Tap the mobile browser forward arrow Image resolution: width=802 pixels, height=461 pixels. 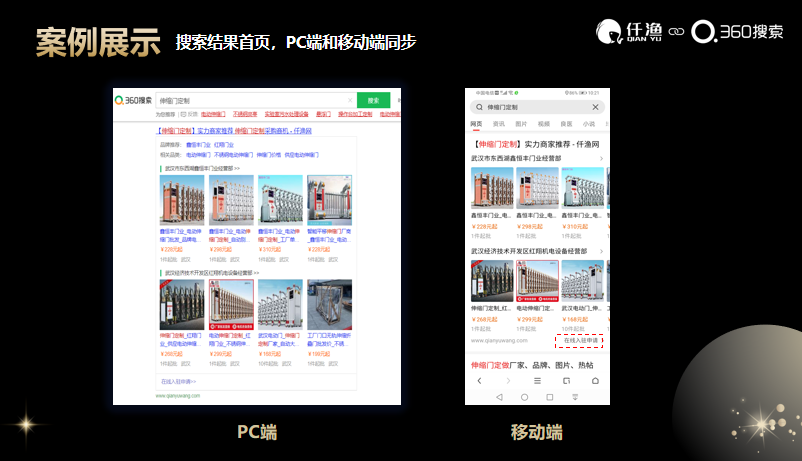click(508, 381)
